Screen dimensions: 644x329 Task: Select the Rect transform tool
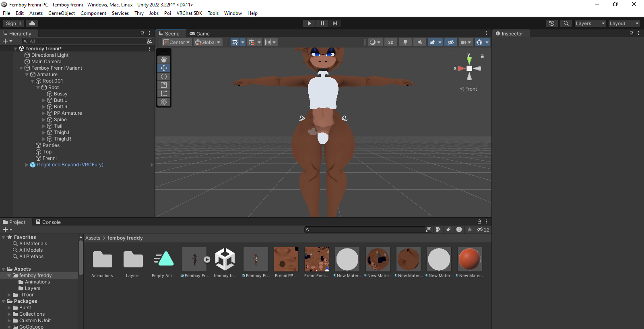pos(164,93)
